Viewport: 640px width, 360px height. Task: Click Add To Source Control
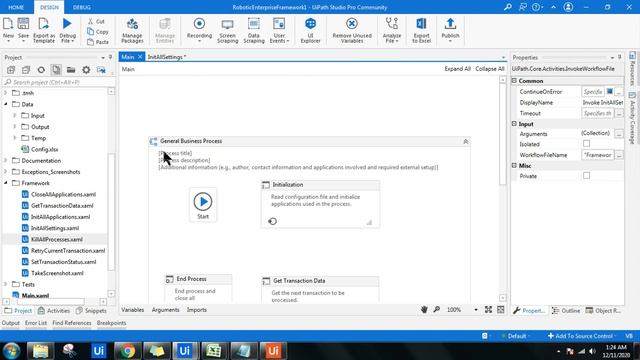(x=580, y=336)
